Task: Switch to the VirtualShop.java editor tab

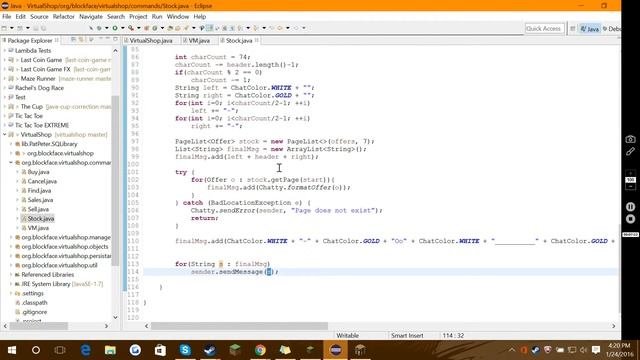Action: 150,40
